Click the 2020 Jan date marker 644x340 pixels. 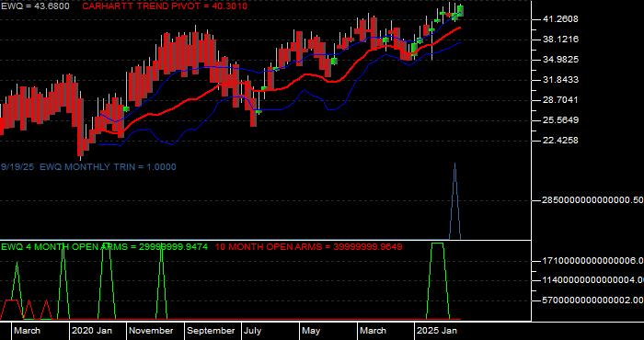(92, 331)
